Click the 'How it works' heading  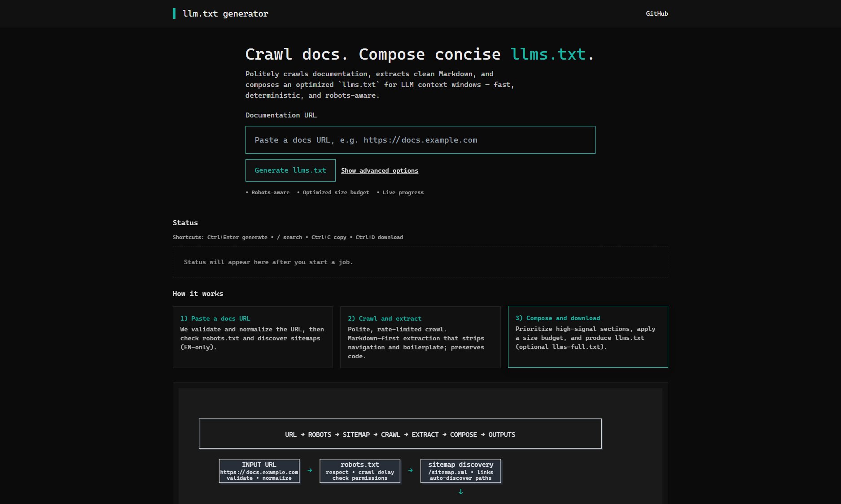198,294
